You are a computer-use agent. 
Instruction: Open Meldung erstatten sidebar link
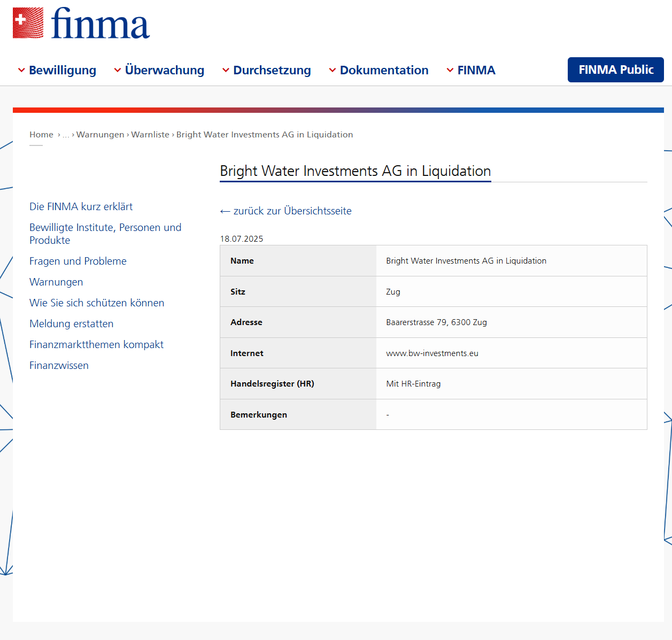[x=71, y=323]
